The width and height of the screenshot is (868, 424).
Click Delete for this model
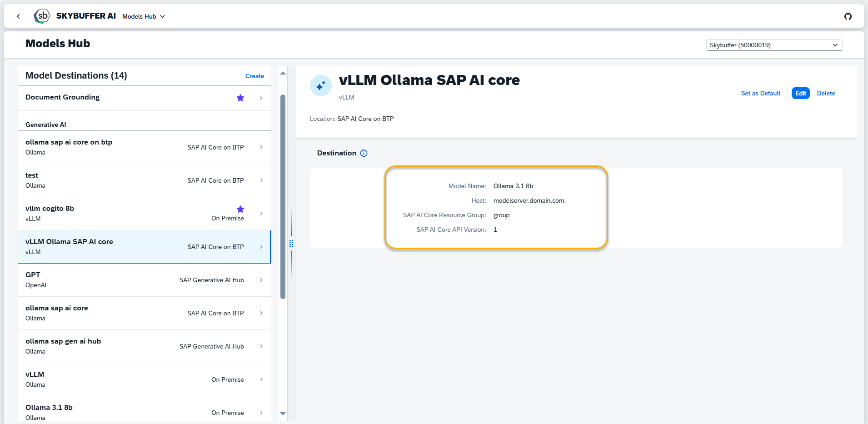[x=826, y=93]
